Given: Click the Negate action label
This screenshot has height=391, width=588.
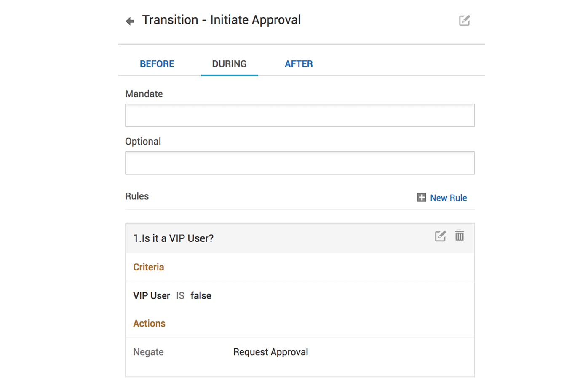Looking at the screenshot, I should click(x=148, y=352).
